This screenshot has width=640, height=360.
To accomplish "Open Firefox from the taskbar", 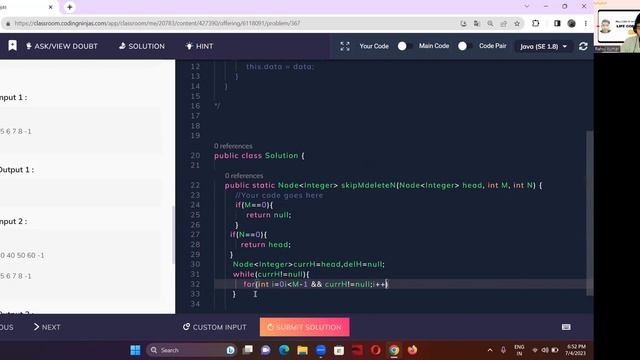I will (412, 350).
